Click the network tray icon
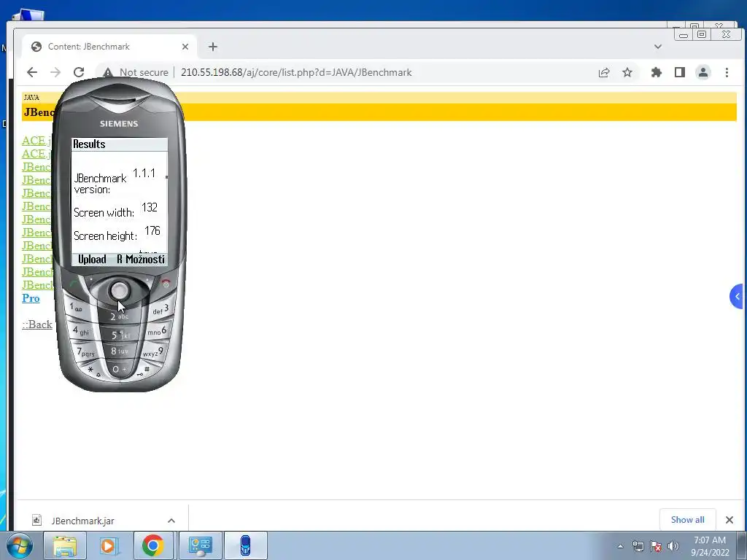This screenshot has height=560, width=747. point(638,546)
